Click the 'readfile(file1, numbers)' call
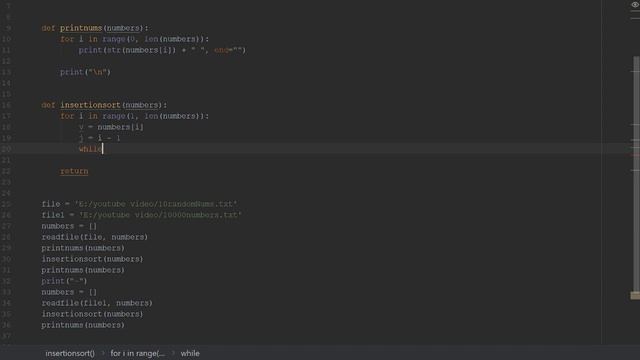Image resolution: width=640 pixels, height=360 pixels. click(x=97, y=303)
